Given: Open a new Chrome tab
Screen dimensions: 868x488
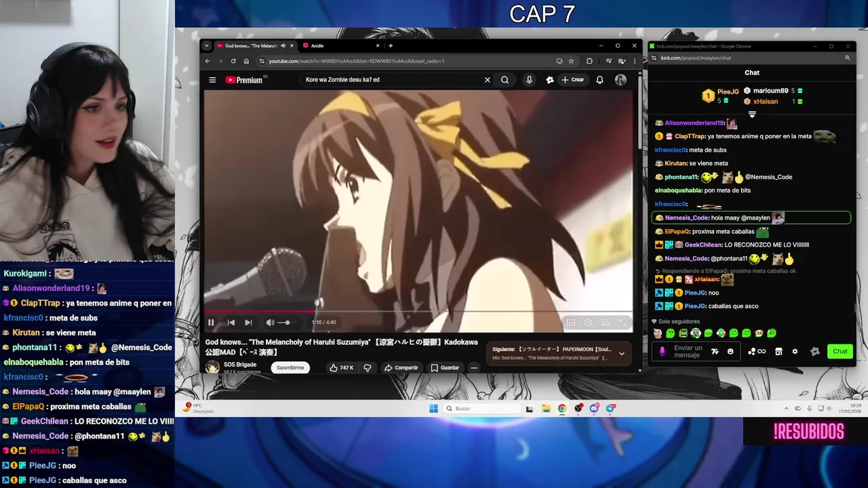Looking at the screenshot, I should [x=391, y=46].
